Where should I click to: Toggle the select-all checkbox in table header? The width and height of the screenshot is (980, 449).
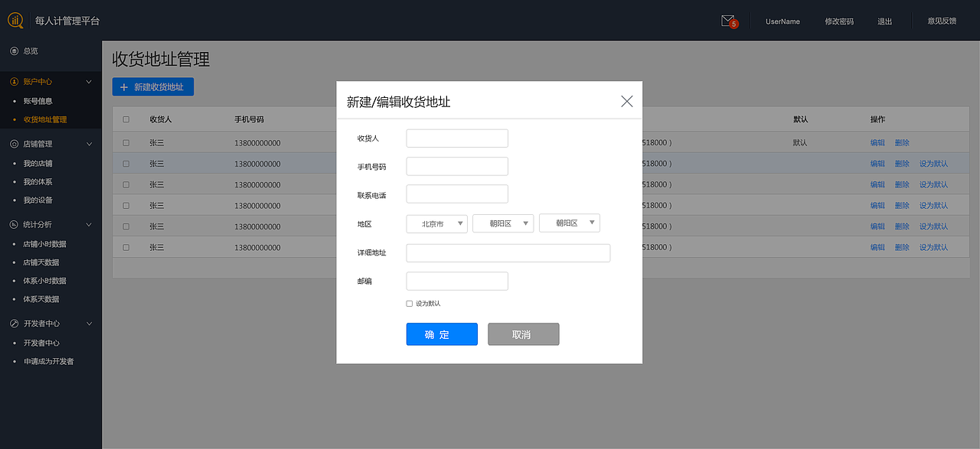[x=126, y=119]
